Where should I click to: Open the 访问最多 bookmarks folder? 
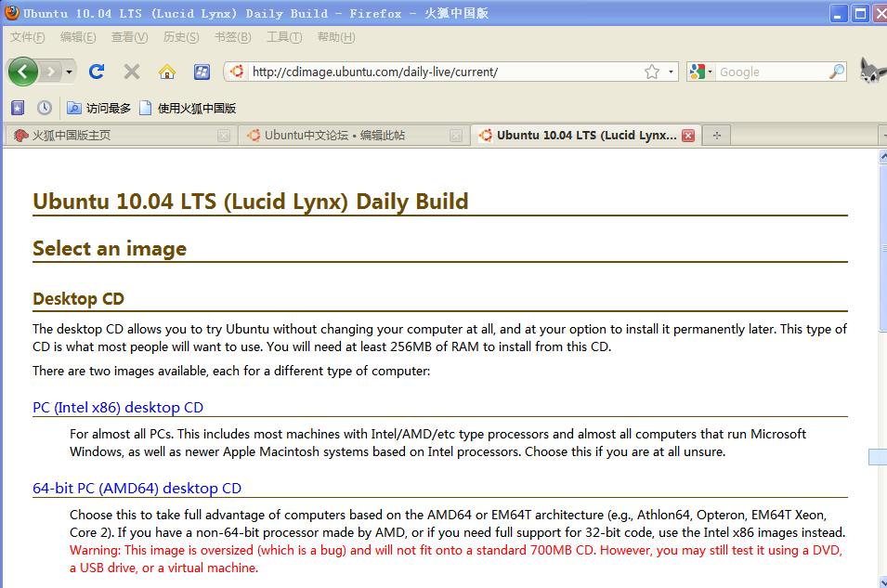tap(99, 108)
